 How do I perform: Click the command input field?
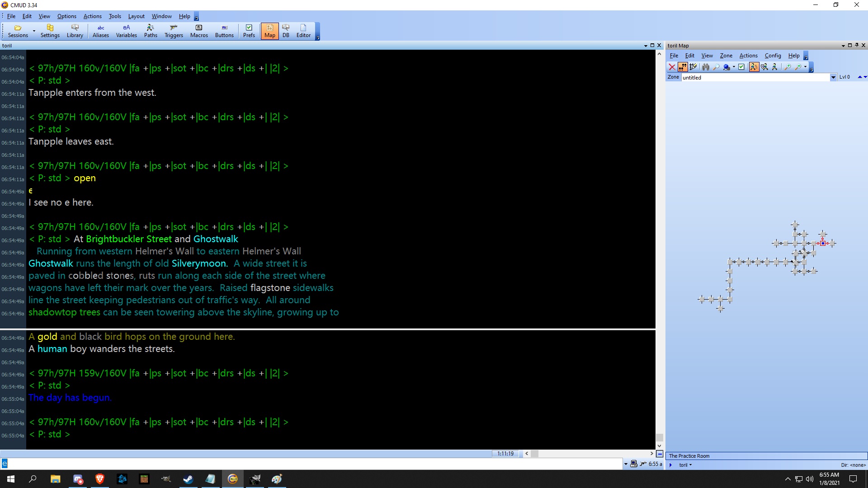312,464
